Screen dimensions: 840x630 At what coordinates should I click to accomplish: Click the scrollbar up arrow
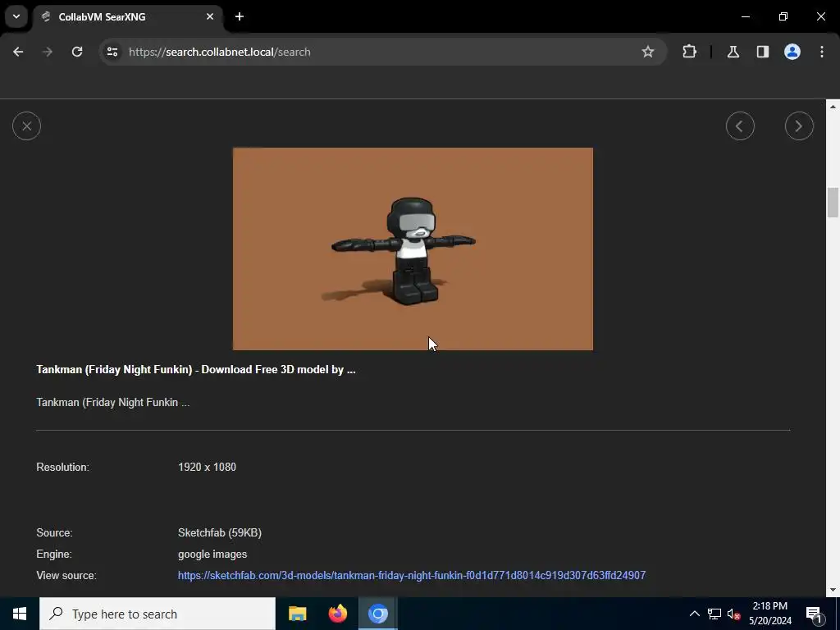[x=833, y=107]
